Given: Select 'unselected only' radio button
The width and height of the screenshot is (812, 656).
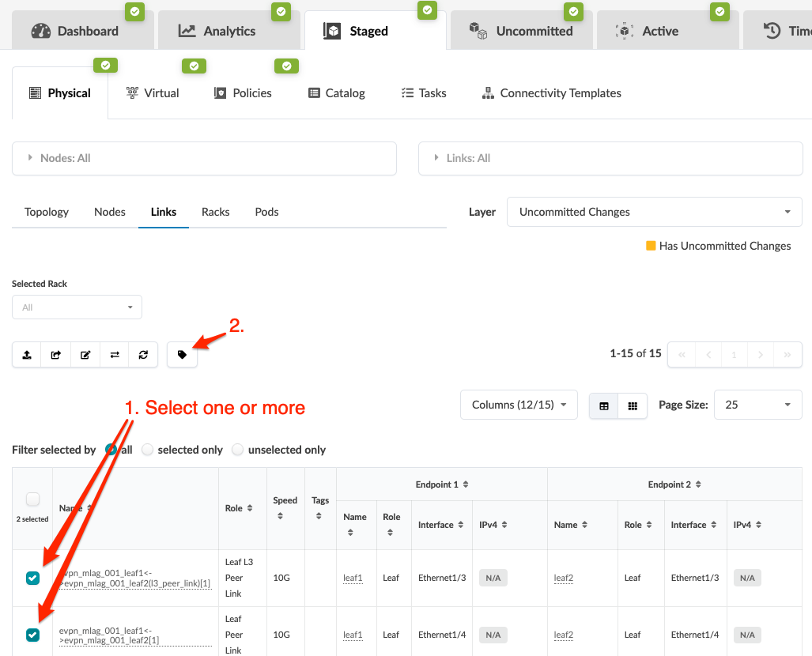Looking at the screenshot, I should pyautogui.click(x=238, y=450).
